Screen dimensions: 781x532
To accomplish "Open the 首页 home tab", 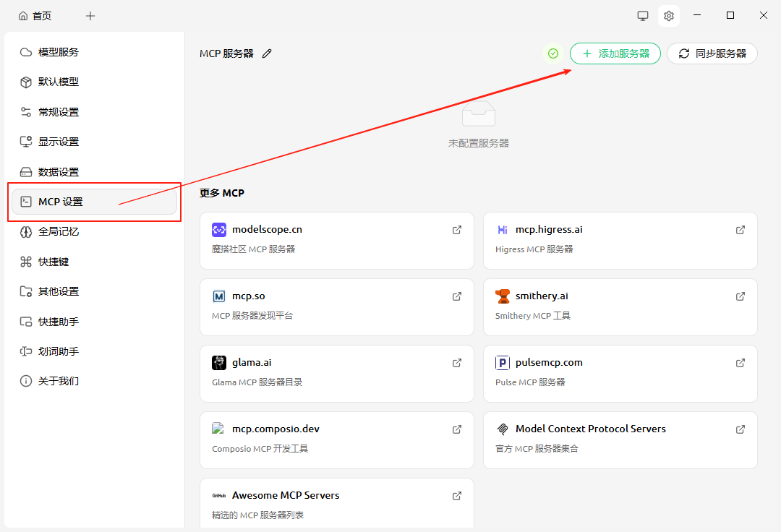I will [x=35, y=16].
